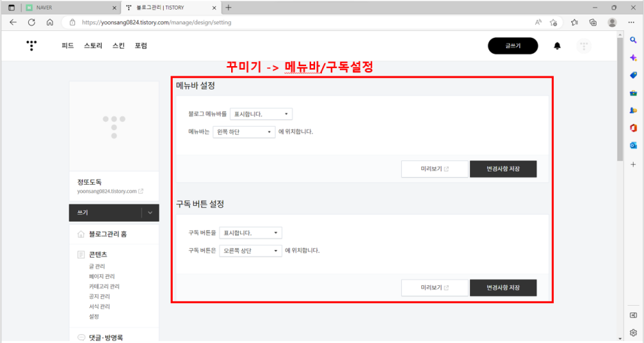644x343 pixels.
Task: Go back in the browser
Action: tap(13, 22)
